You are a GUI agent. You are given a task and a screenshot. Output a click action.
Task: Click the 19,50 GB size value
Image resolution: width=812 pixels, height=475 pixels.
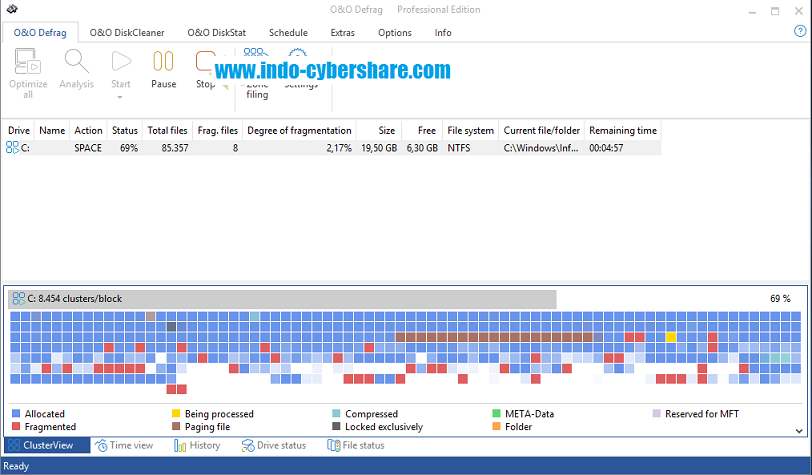click(379, 148)
